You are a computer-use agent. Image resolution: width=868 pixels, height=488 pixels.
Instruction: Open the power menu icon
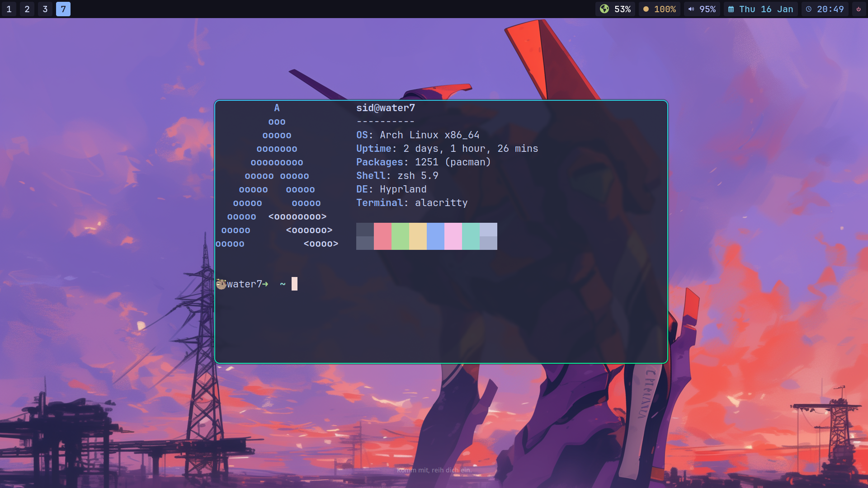[859, 9]
